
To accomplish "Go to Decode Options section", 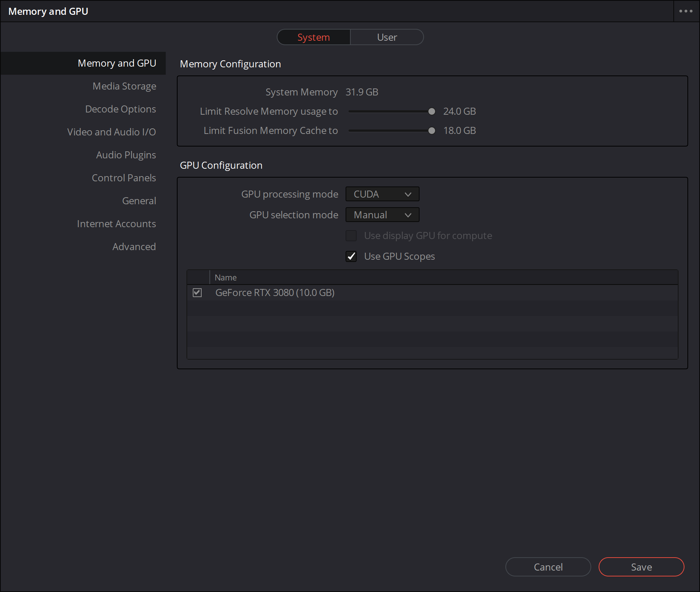I will pyautogui.click(x=121, y=109).
